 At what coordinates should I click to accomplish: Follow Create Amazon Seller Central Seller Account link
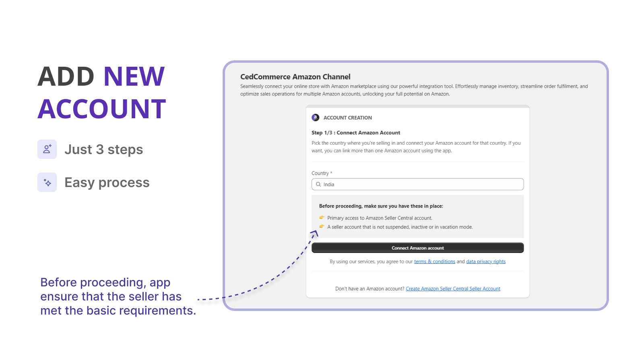pyautogui.click(x=453, y=289)
